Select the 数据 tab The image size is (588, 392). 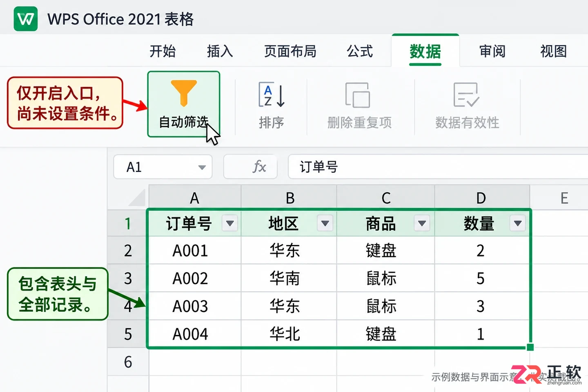[425, 51]
